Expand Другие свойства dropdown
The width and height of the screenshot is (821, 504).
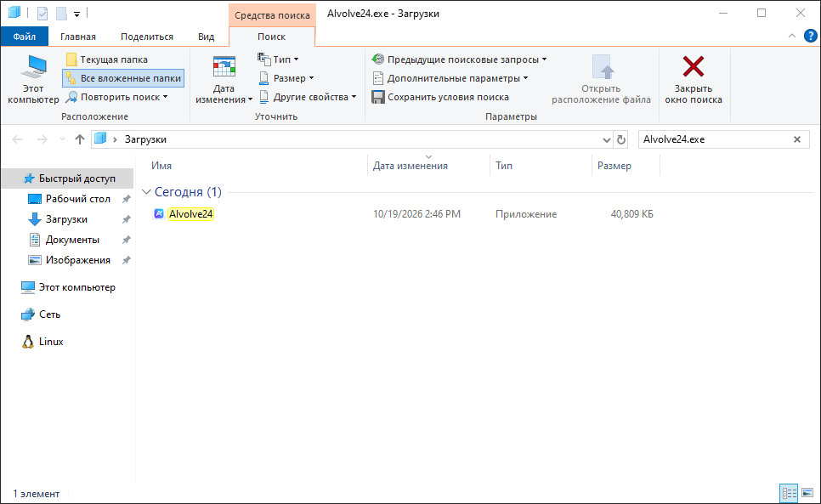point(308,98)
